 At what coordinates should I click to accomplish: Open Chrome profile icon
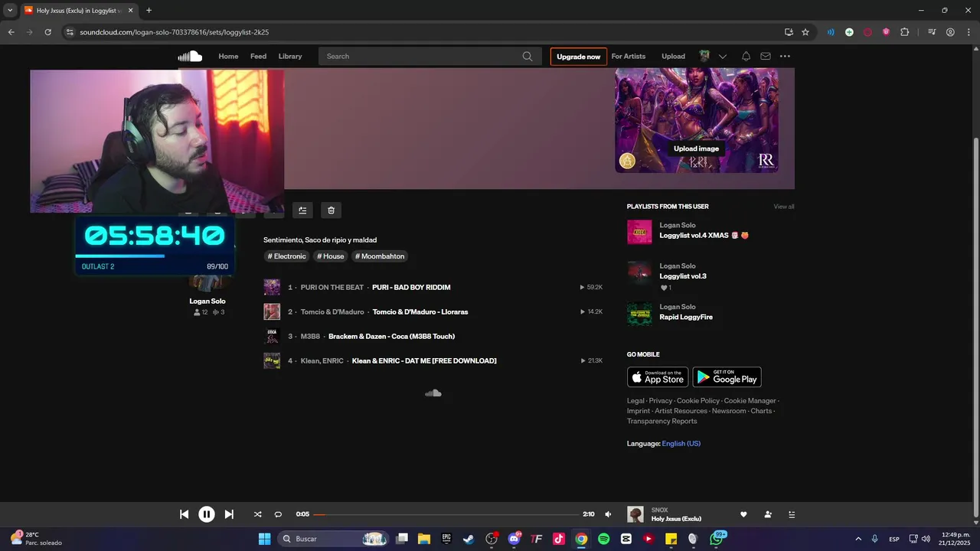950,32
